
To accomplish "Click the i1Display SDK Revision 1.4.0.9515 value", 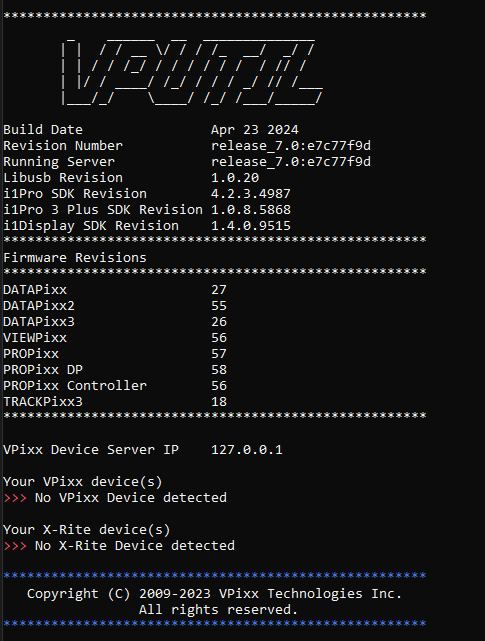I will [x=251, y=226].
